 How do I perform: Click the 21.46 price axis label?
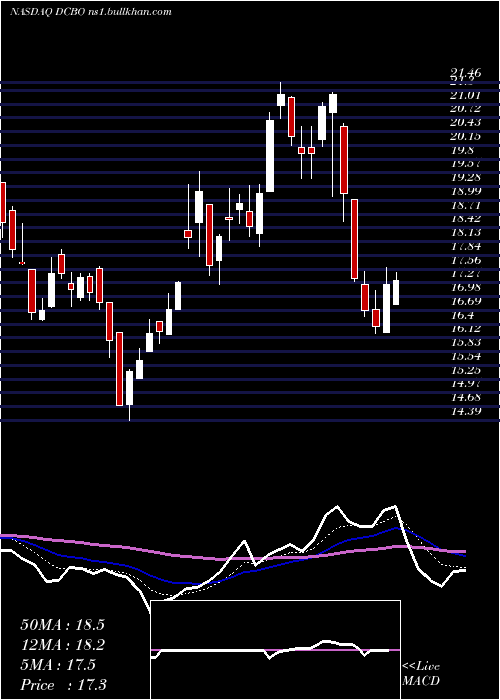(x=466, y=74)
